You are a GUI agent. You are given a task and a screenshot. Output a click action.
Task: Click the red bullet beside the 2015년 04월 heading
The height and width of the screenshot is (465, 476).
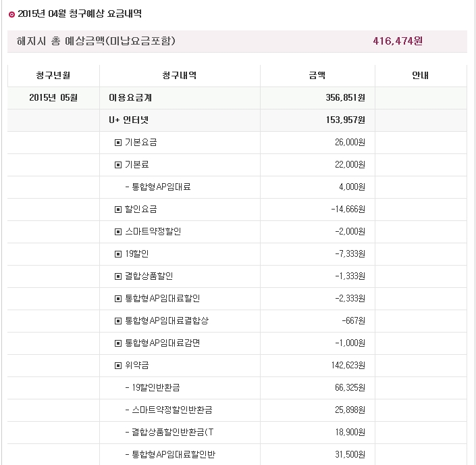click(x=11, y=14)
